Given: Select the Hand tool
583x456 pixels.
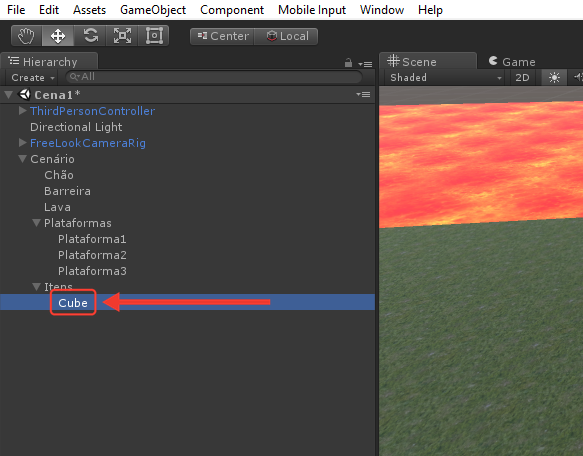Looking at the screenshot, I should (x=26, y=36).
